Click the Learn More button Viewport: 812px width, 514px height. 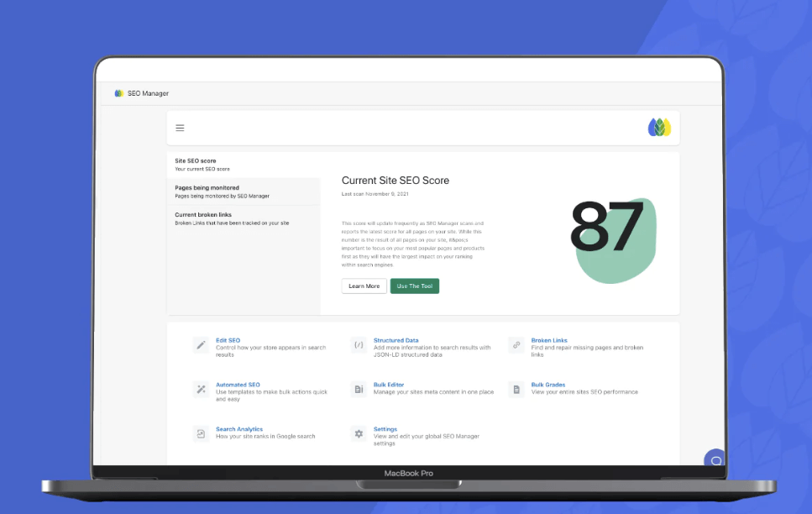point(364,286)
